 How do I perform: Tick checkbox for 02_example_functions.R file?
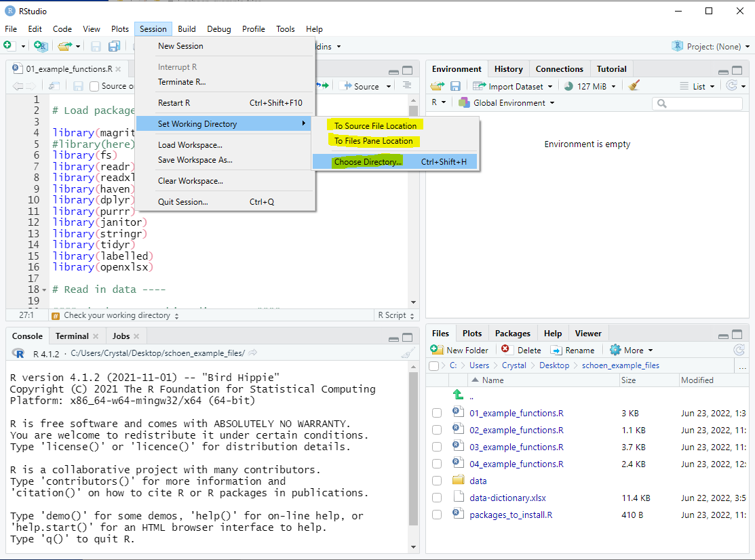(x=437, y=430)
